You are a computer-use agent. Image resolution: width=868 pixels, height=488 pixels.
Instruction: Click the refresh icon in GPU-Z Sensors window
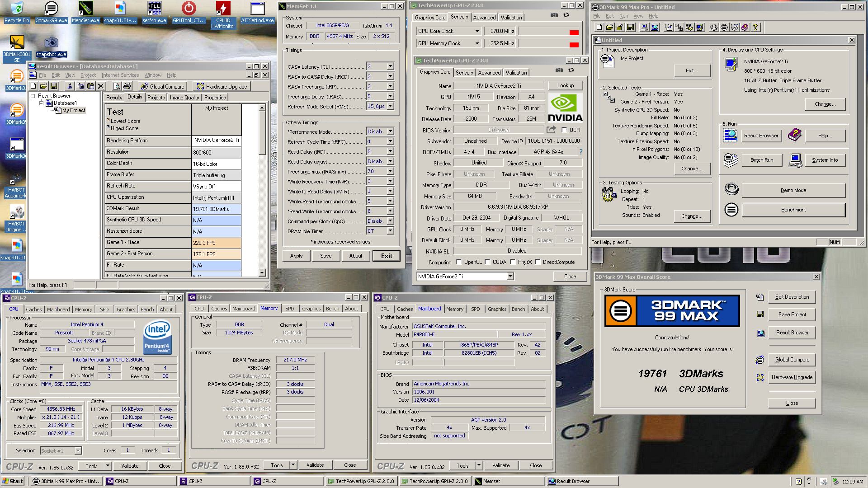(x=566, y=15)
